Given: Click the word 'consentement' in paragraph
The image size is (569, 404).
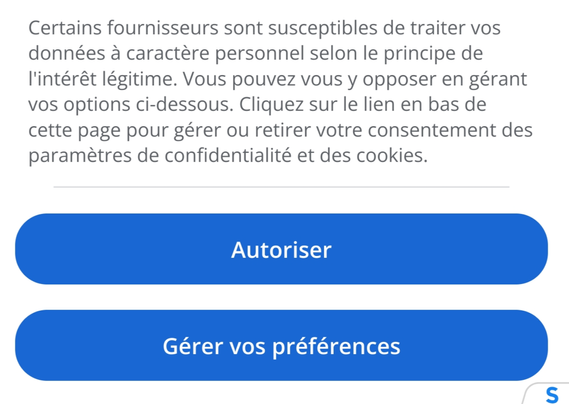Looking at the screenshot, I should [432, 130].
